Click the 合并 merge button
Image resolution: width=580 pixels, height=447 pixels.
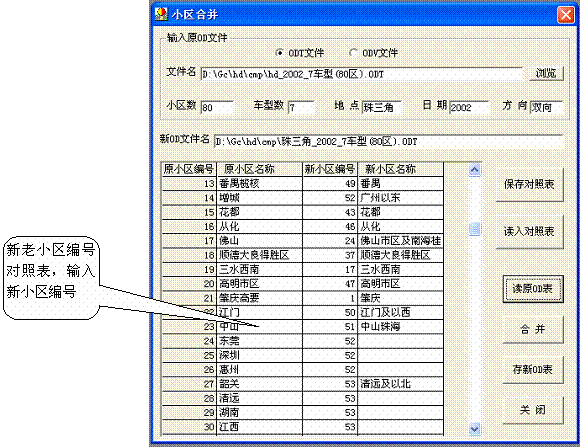pos(533,329)
